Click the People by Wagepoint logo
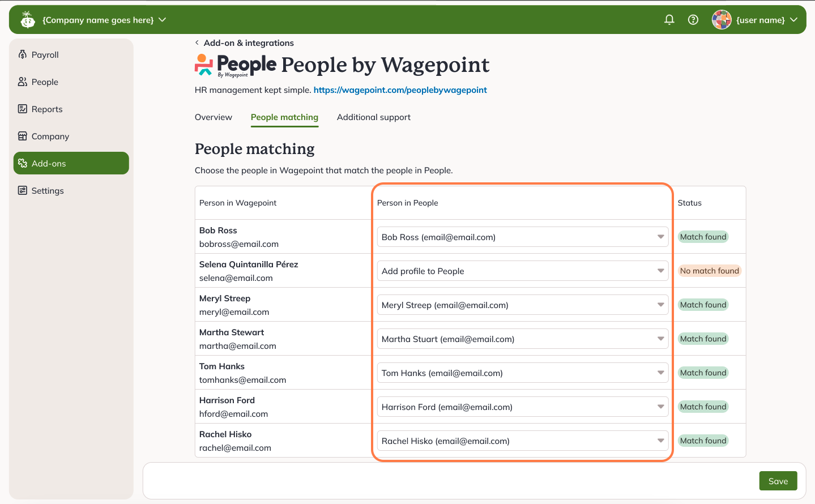The image size is (815, 504). tap(236, 65)
